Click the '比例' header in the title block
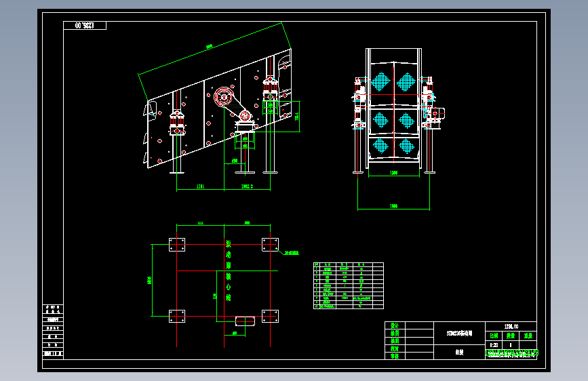588x381 pixels. 494,336
